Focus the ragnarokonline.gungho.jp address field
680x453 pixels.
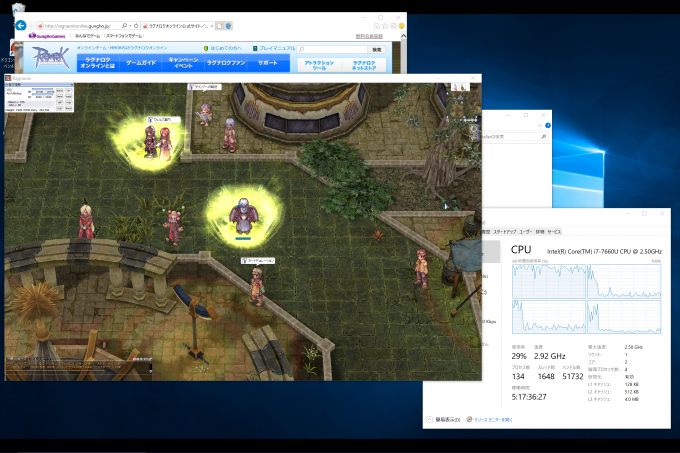click(x=78, y=26)
